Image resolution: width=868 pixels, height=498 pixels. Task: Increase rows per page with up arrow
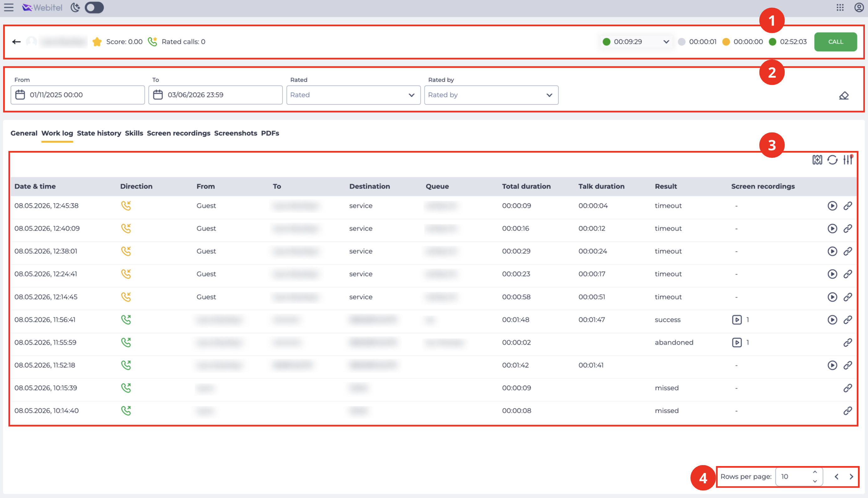point(815,472)
